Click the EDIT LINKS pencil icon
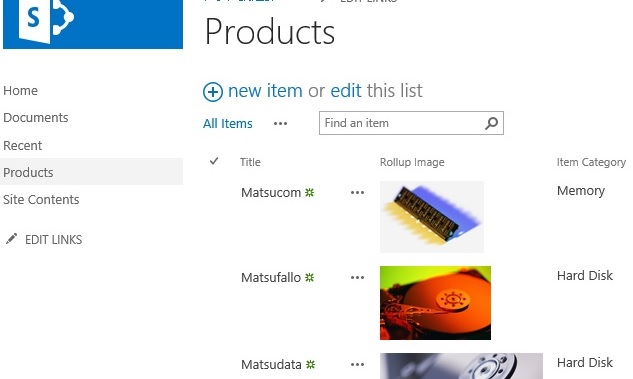Screen dimensions: 633x379 pyautogui.click(x=11, y=239)
